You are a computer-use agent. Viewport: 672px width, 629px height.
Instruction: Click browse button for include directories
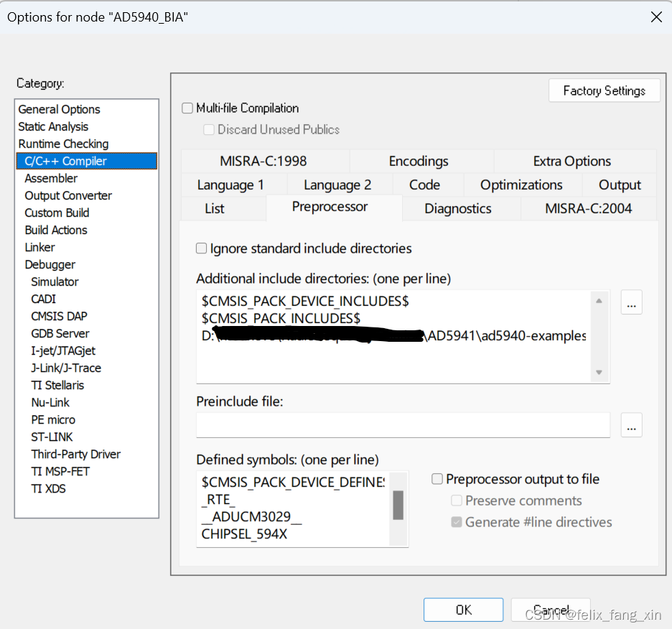click(x=631, y=303)
